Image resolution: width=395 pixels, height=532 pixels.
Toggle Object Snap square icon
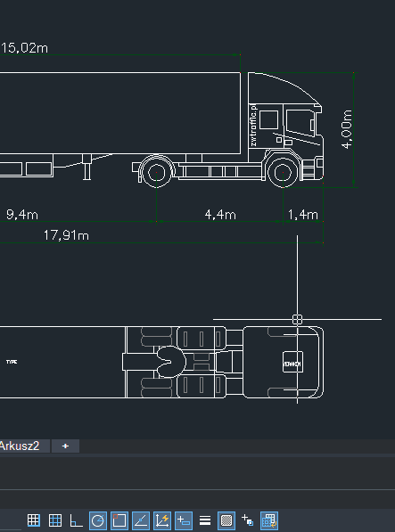[x=119, y=520]
